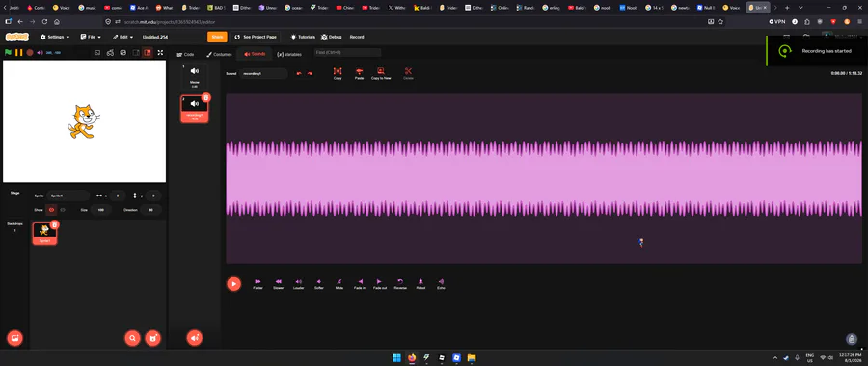The height and width of the screenshot is (366, 868).
Task: Switch to the Costumes tab
Action: click(x=219, y=54)
